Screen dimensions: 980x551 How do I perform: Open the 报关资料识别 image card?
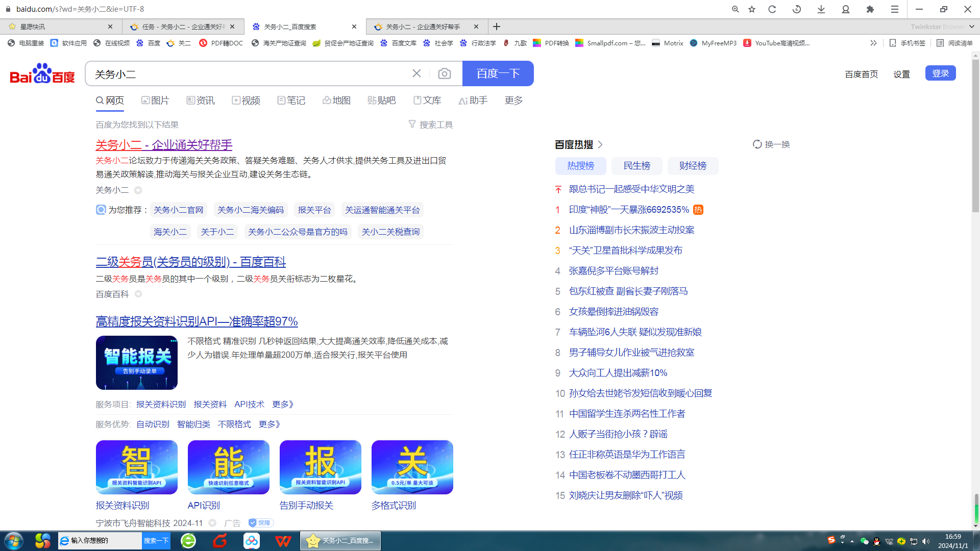click(137, 467)
